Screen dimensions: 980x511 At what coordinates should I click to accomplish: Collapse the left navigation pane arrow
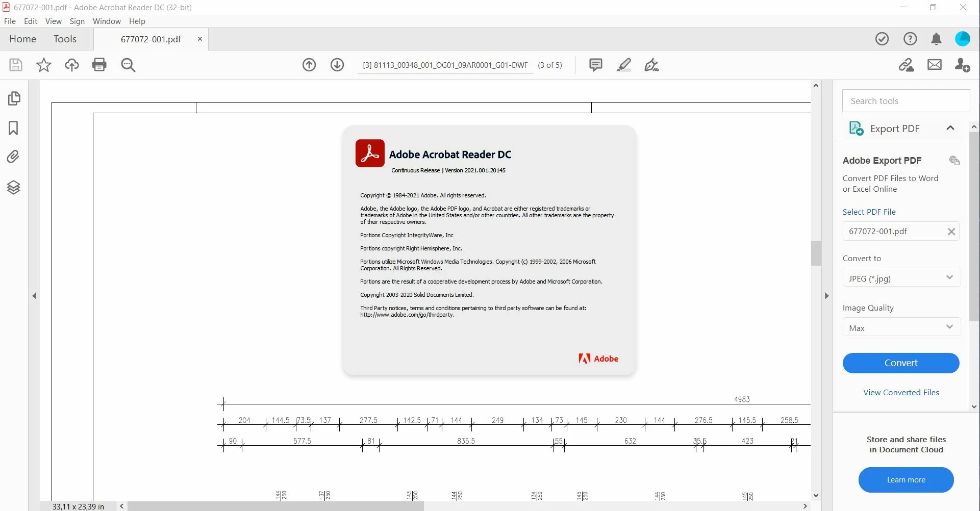click(x=34, y=296)
